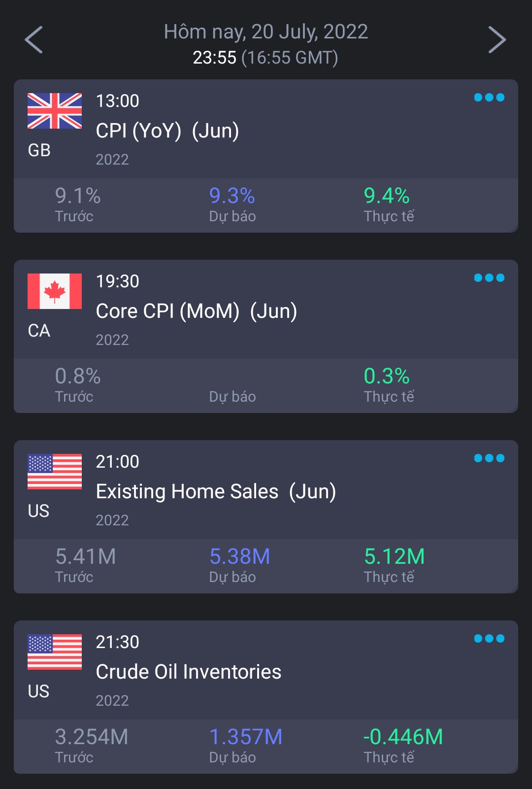Open the Core CPI (MoM) (Jun) event
This screenshot has height=789, width=532.
pos(196,311)
